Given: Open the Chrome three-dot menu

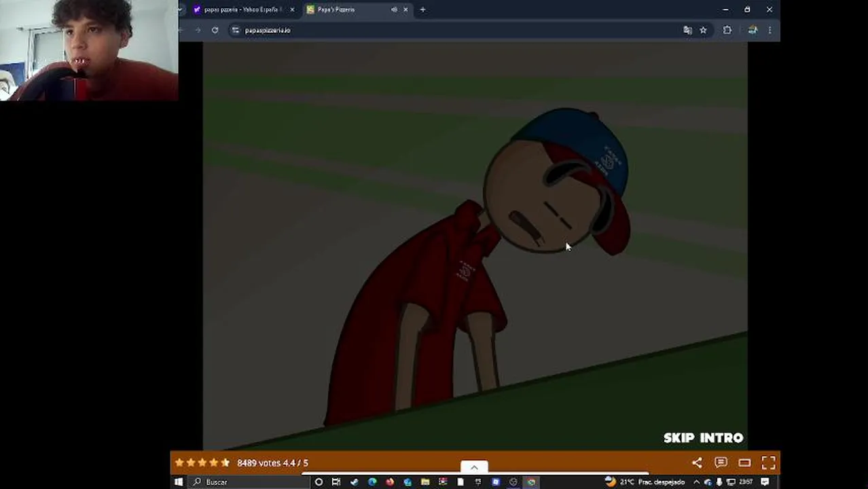Looking at the screenshot, I should (x=770, y=30).
